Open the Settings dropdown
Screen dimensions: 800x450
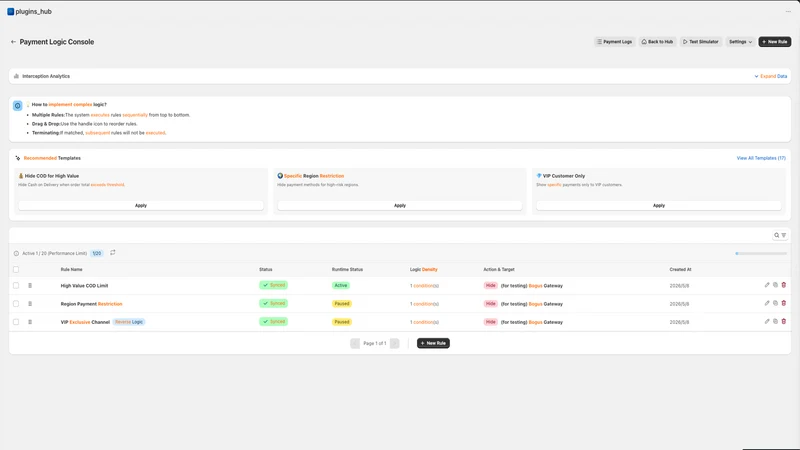pyautogui.click(x=740, y=42)
